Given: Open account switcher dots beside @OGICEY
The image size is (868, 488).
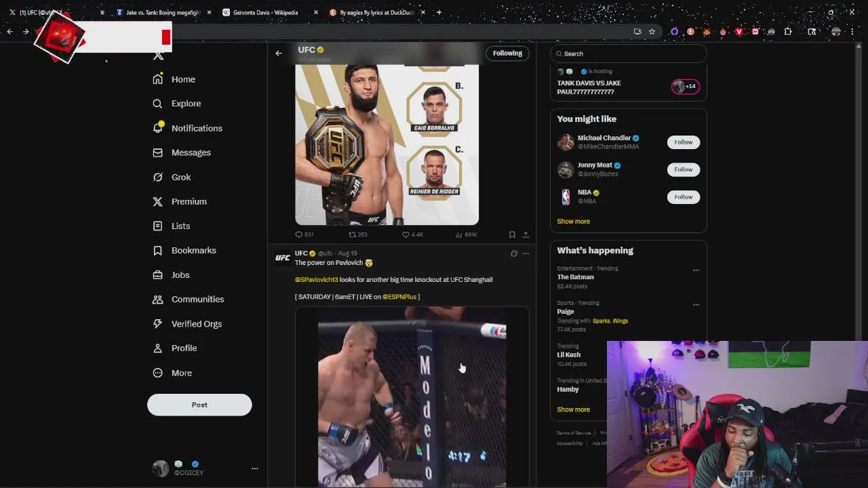Looking at the screenshot, I should tap(255, 468).
